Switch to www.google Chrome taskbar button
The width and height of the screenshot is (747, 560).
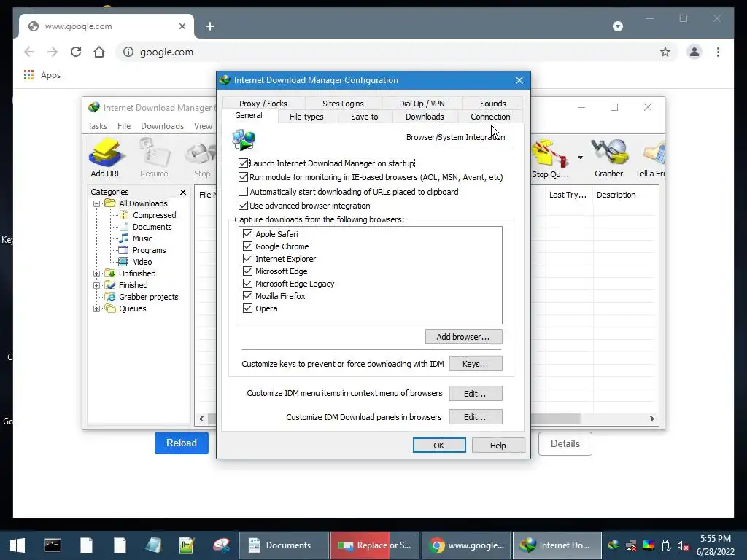click(466, 545)
